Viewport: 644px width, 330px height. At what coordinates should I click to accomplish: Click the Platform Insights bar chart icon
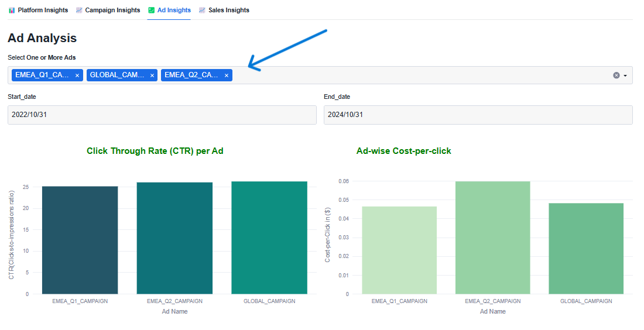click(x=12, y=10)
